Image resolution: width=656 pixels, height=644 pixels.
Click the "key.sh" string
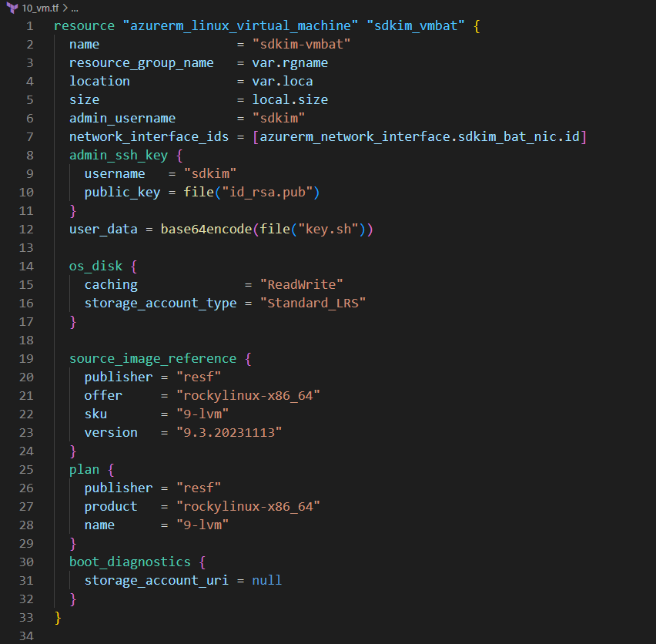(328, 230)
